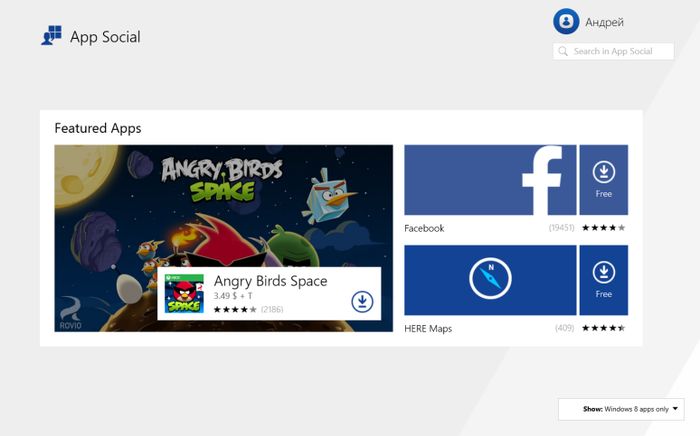Click the App Social logo icon
The height and width of the screenshot is (436, 700).
click(51, 35)
